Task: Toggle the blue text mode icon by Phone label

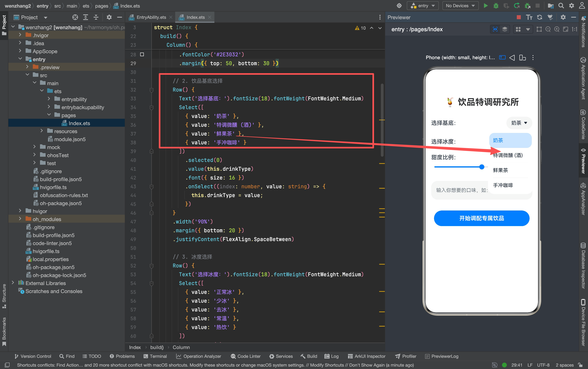Action: (x=502, y=58)
